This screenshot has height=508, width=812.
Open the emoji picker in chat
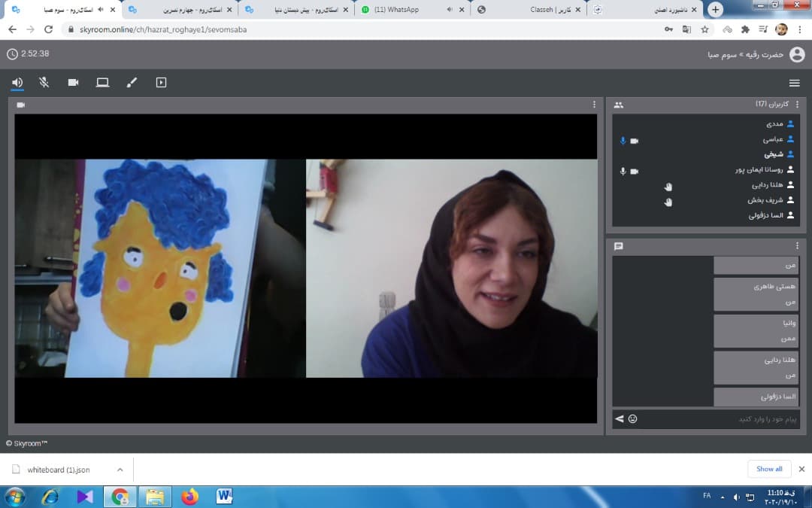point(632,419)
